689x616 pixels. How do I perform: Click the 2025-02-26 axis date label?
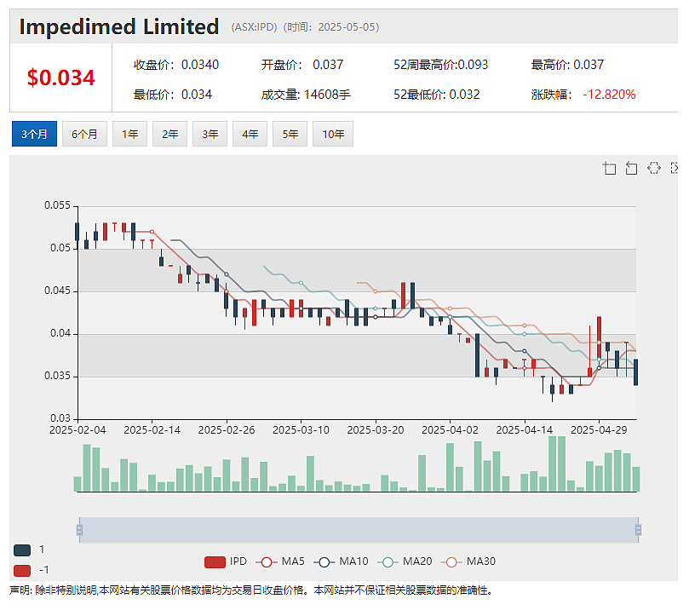(x=227, y=430)
